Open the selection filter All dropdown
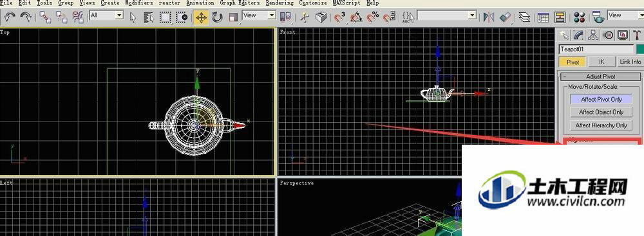 pos(106,15)
